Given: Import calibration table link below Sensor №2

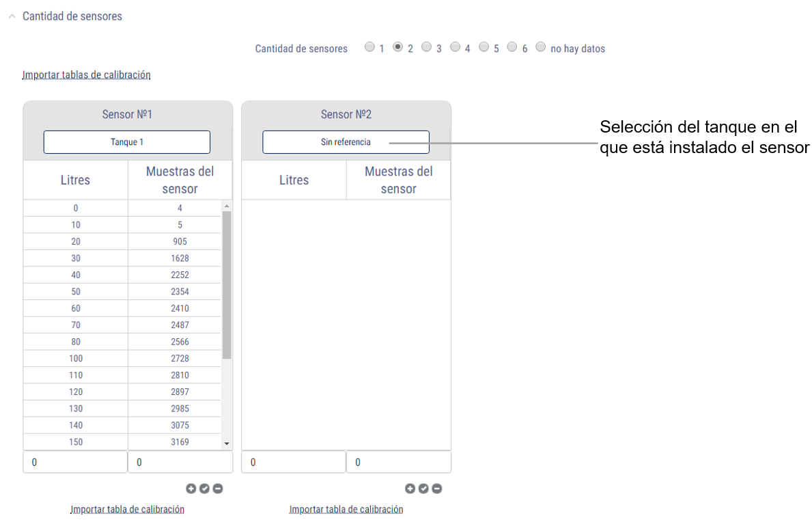Looking at the screenshot, I should (346, 509).
